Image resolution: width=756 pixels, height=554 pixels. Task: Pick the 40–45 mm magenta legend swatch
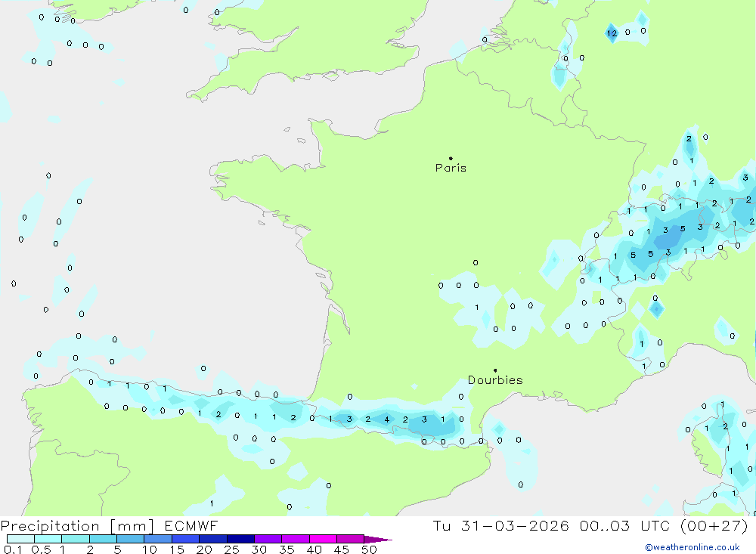tap(323, 539)
